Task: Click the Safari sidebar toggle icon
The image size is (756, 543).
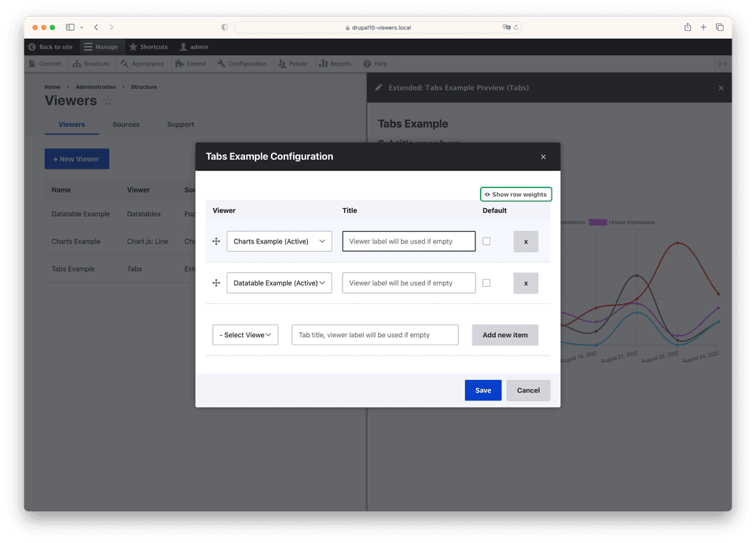Action: tap(70, 27)
